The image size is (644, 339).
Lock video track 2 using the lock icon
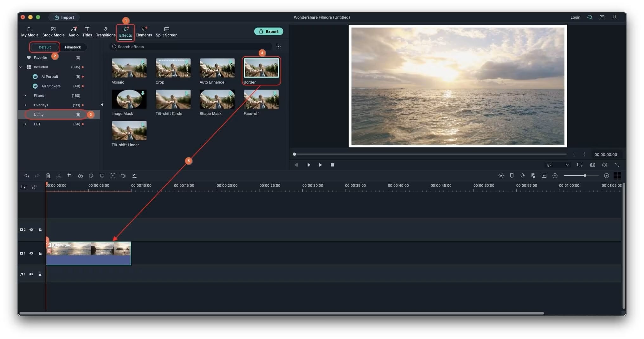coord(40,229)
